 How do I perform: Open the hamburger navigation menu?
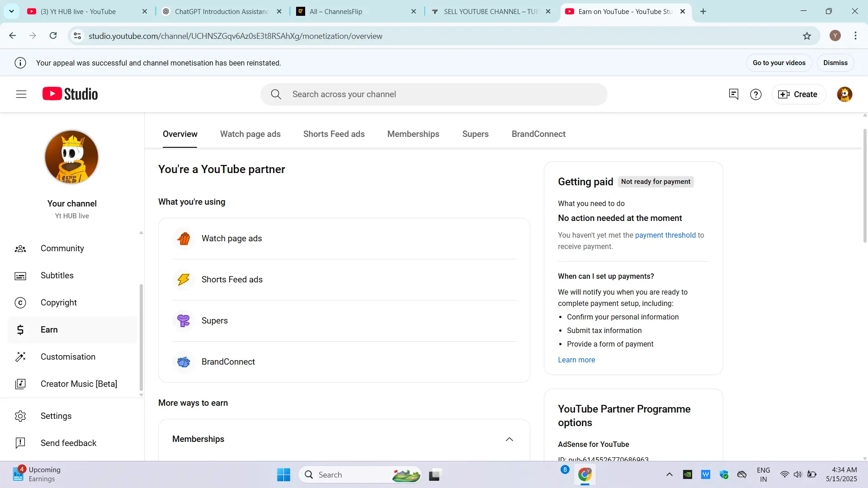click(21, 94)
